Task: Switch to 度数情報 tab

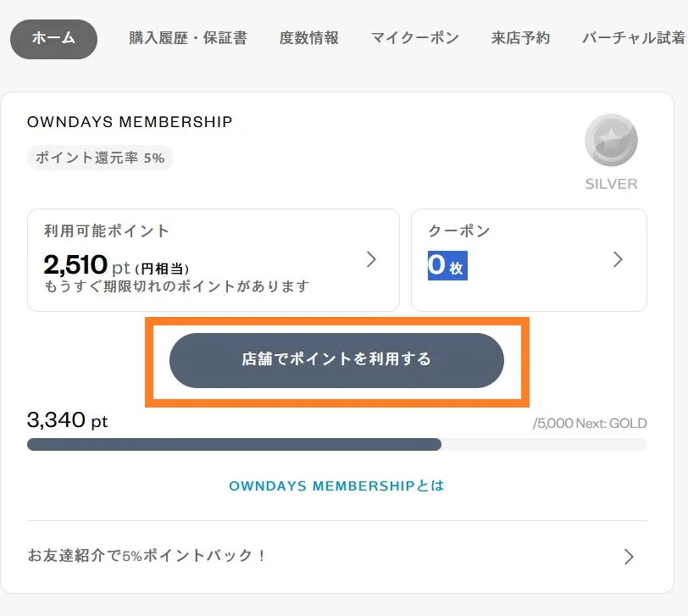Action: [309, 38]
